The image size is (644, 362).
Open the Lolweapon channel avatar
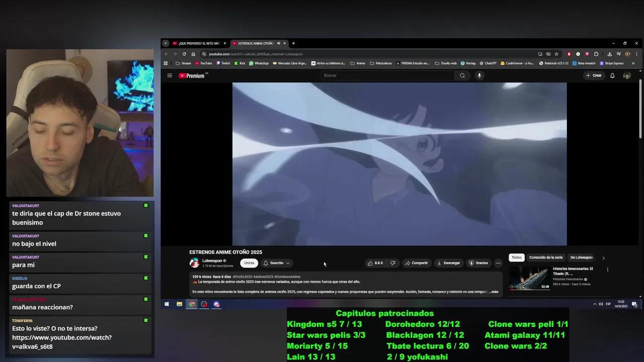pyautogui.click(x=194, y=263)
